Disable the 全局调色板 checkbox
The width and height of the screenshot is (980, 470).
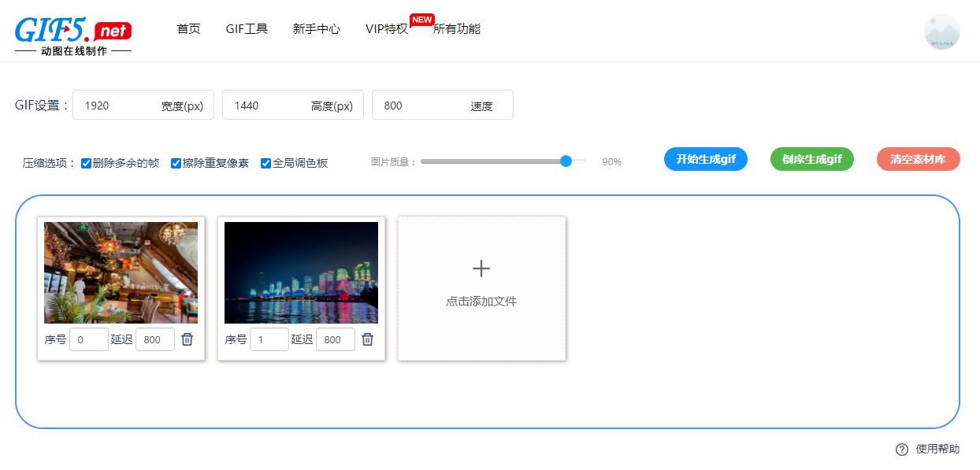[x=265, y=163]
